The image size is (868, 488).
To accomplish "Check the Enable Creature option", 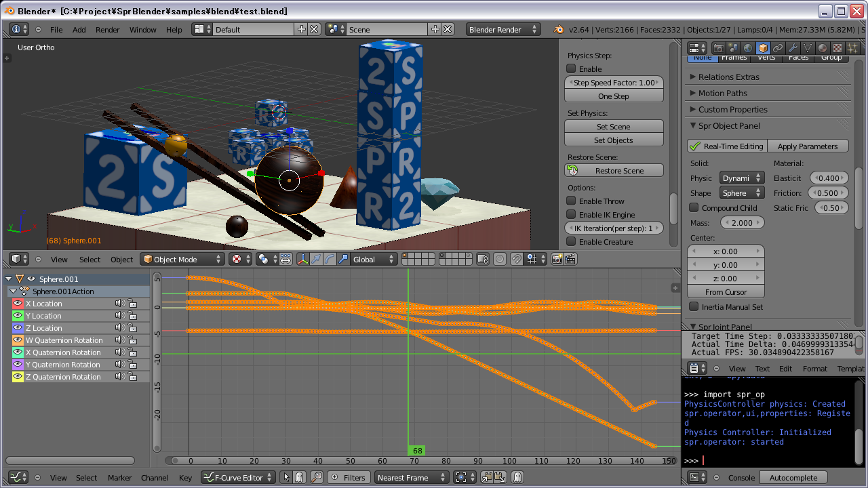I will 571,241.
